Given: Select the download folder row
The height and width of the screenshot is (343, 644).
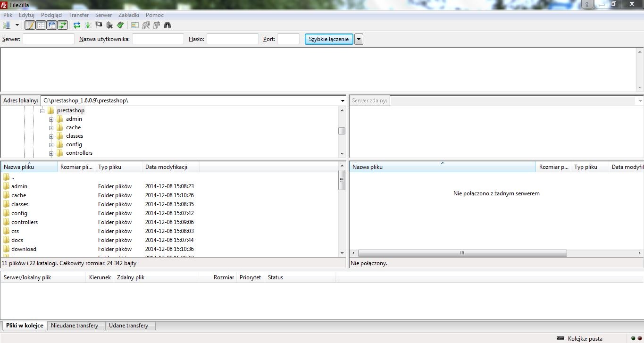Looking at the screenshot, I should coord(170,249).
